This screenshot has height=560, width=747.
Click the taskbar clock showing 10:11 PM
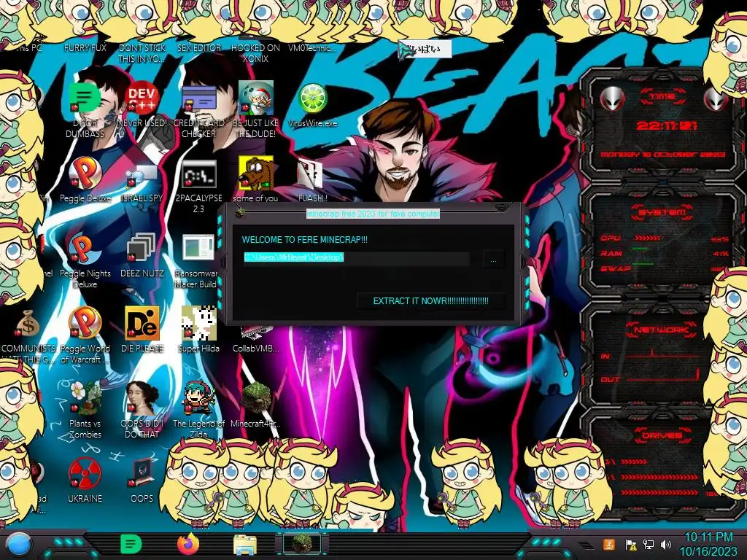click(708, 544)
